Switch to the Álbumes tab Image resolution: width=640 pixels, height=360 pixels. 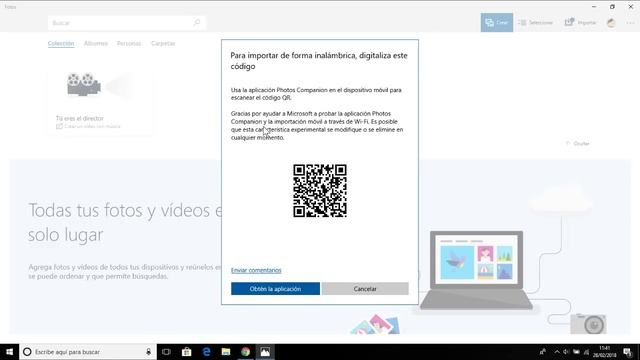(96, 43)
